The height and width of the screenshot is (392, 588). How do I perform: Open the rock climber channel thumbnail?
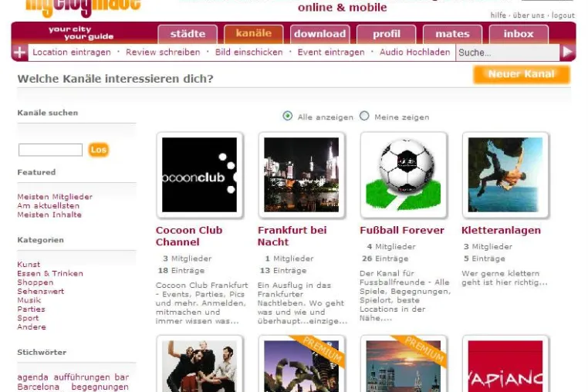pos(505,175)
